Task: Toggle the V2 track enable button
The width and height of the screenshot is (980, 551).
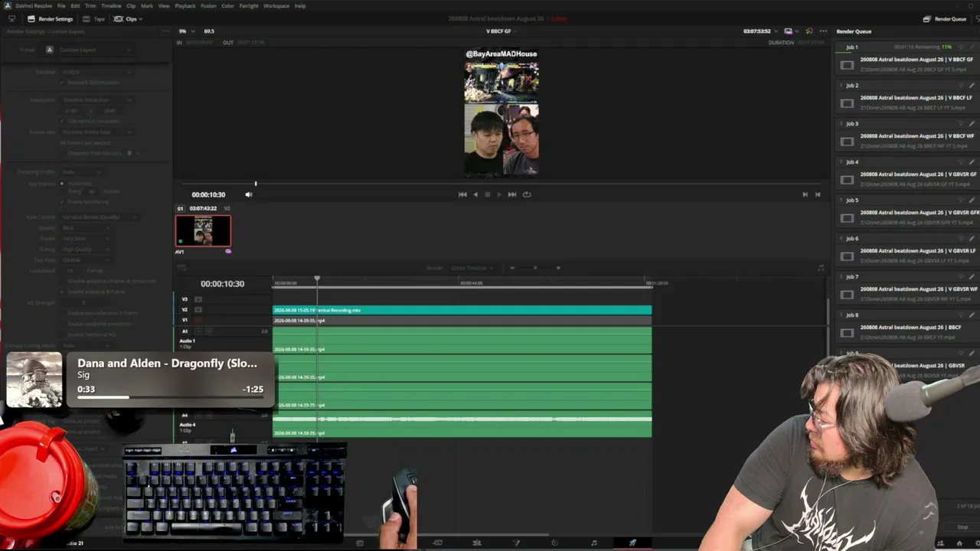Action: (x=198, y=309)
